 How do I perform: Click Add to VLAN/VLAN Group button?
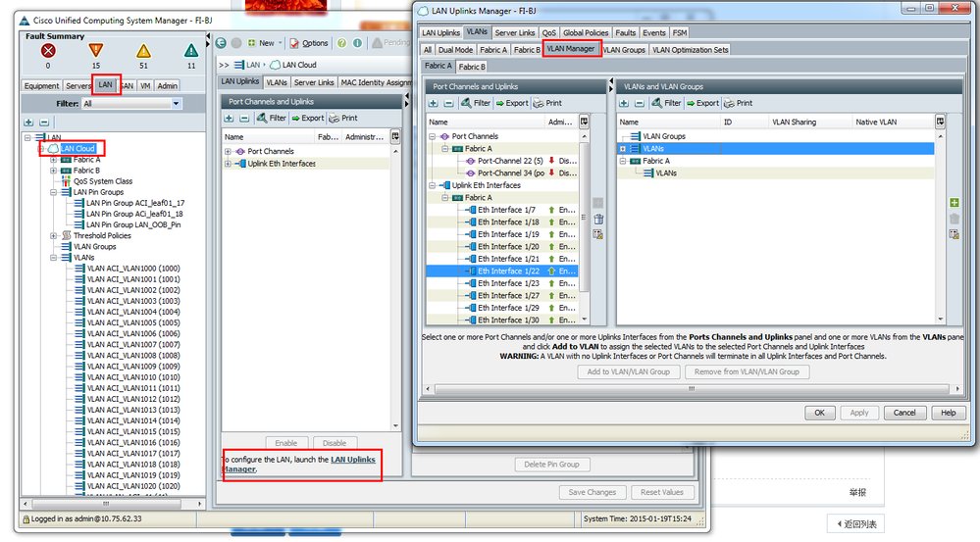628,371
